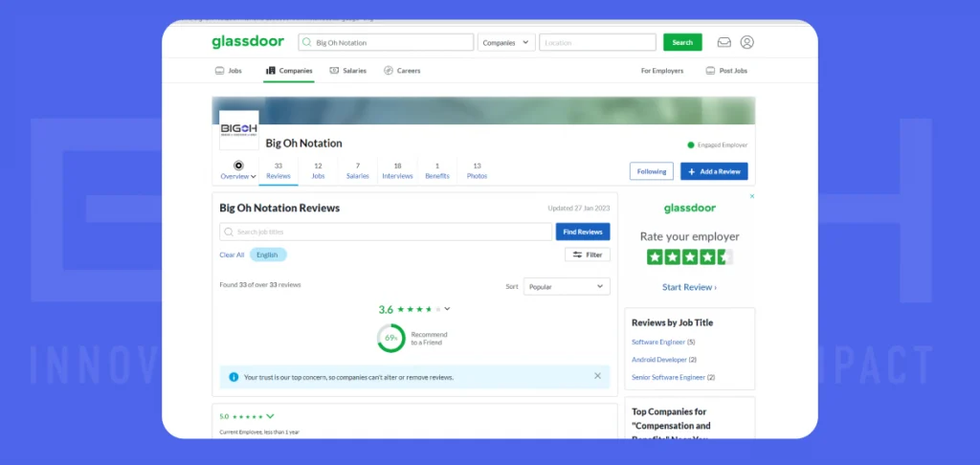Open the user profile icon
Image resolution: width=980 pixels, height=465 pixels.
click(x=746, y=42)
